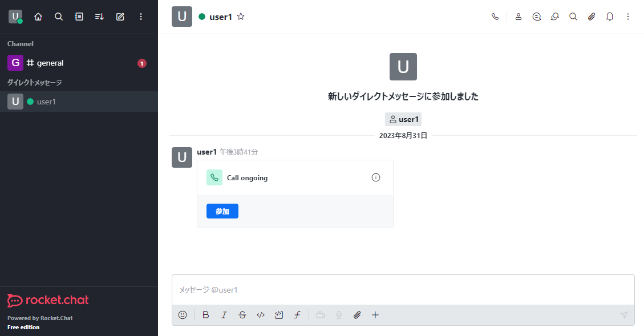644x336 pixels.
Task: Click the Home icon in sidebar
Action: (38, 17)
